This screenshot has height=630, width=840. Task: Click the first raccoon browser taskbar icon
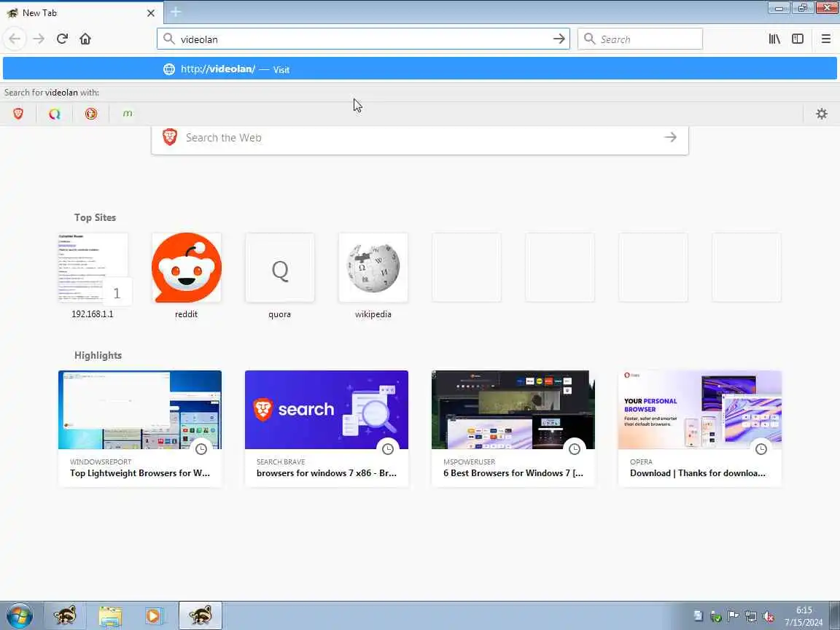[65, 615]
